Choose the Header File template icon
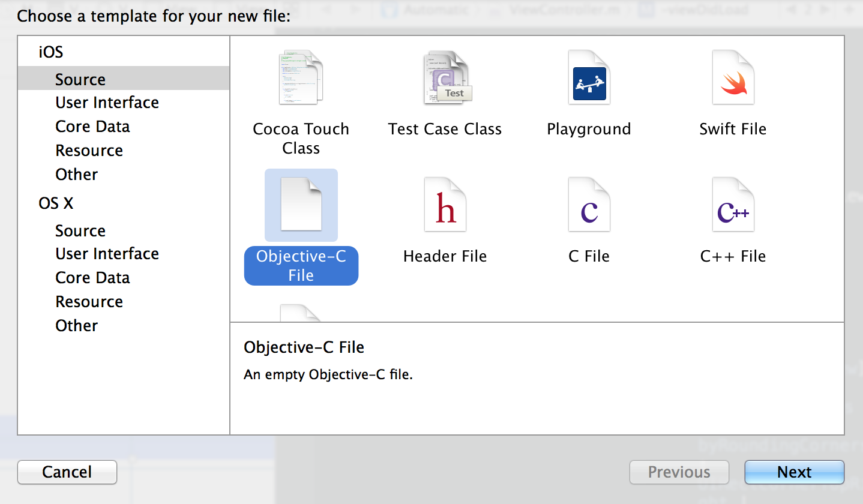 pos(445,205)
